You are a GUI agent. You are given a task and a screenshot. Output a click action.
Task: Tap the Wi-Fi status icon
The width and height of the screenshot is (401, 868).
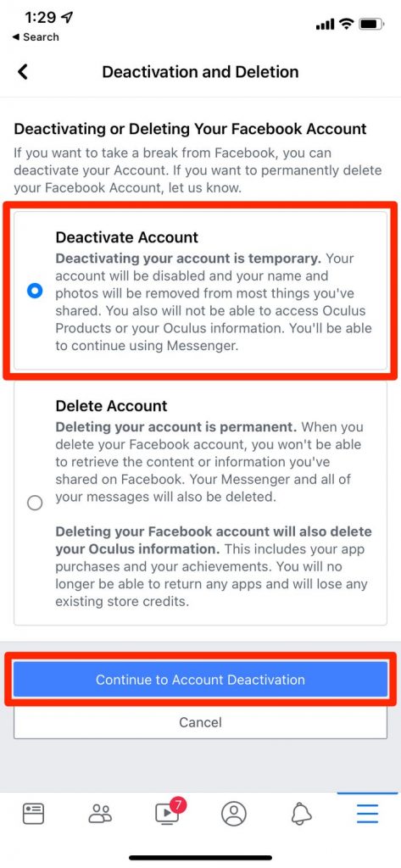(x=346, y=24)
